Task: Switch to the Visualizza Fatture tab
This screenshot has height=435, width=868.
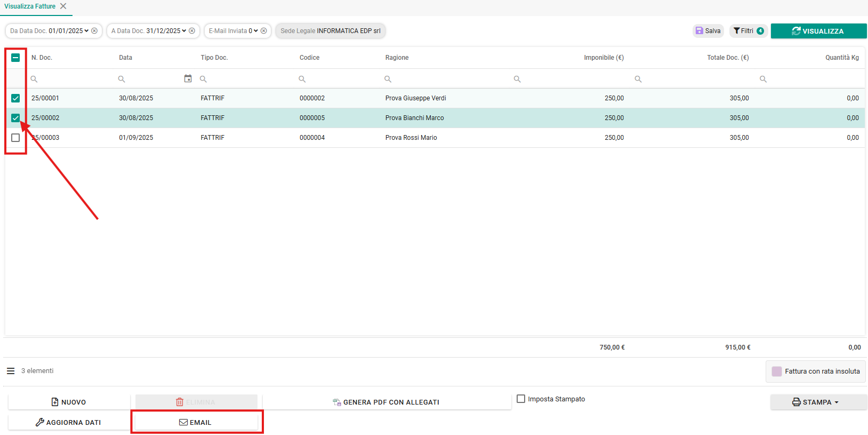Action: 30,6
